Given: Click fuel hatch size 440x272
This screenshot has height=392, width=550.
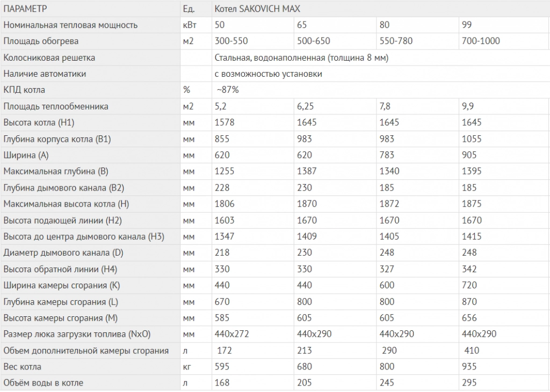Looking at the screenshot, I should (x=231, y=334).
